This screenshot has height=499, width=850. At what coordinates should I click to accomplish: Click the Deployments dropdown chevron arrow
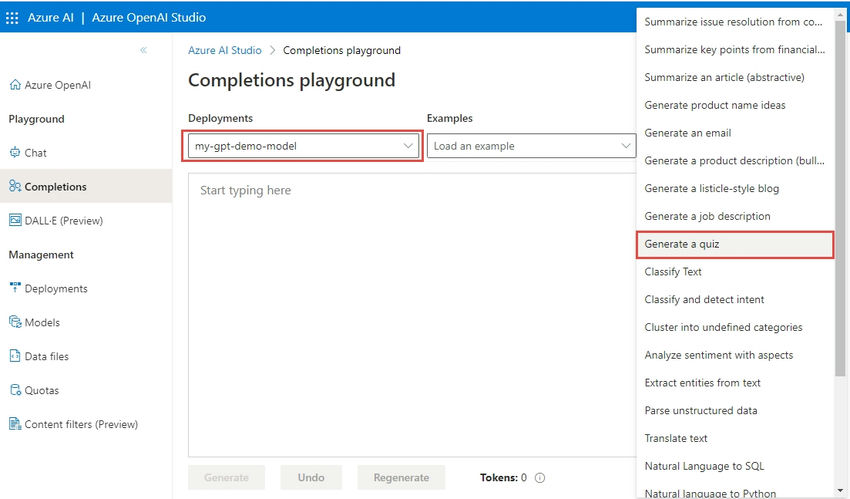tap(408, 146)
